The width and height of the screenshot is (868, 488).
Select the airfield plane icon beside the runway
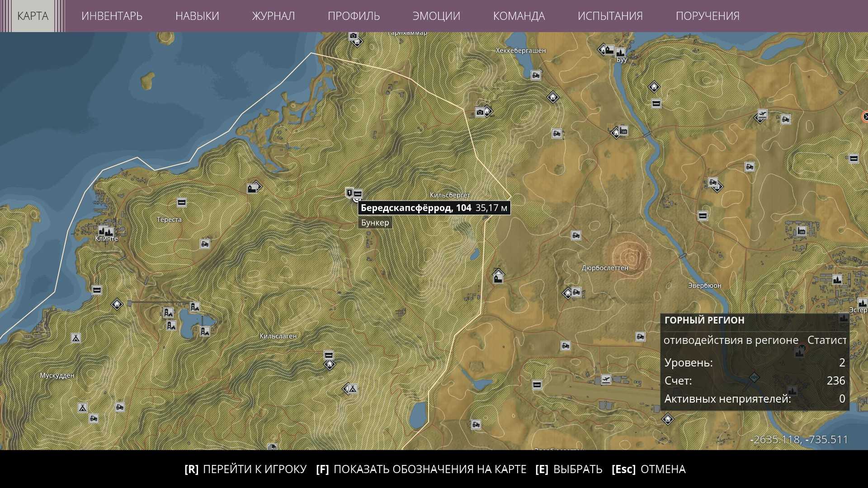click(606, 380)
